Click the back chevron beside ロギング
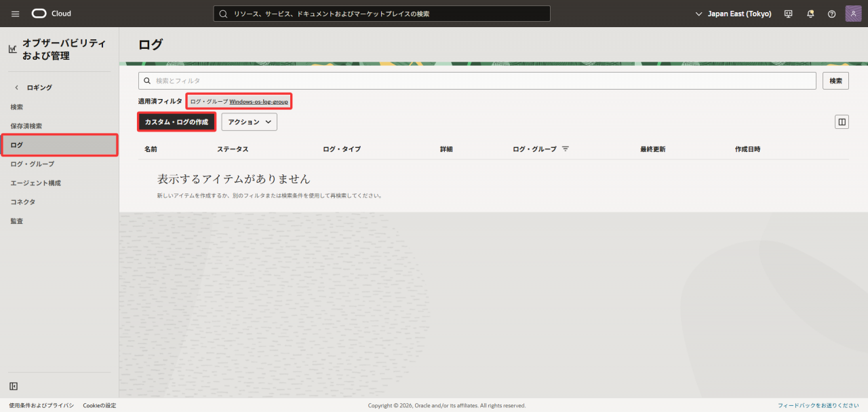 point(16,88)
